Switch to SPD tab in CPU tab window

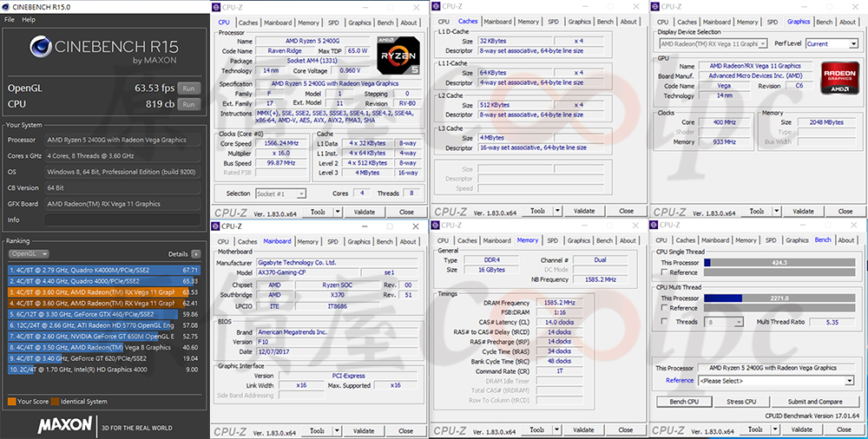point(333,23)
